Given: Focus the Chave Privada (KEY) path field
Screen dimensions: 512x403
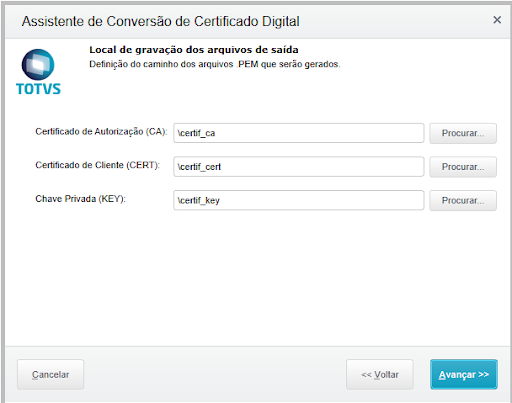Looking at the screenshot, I should [x=299, y=200].
